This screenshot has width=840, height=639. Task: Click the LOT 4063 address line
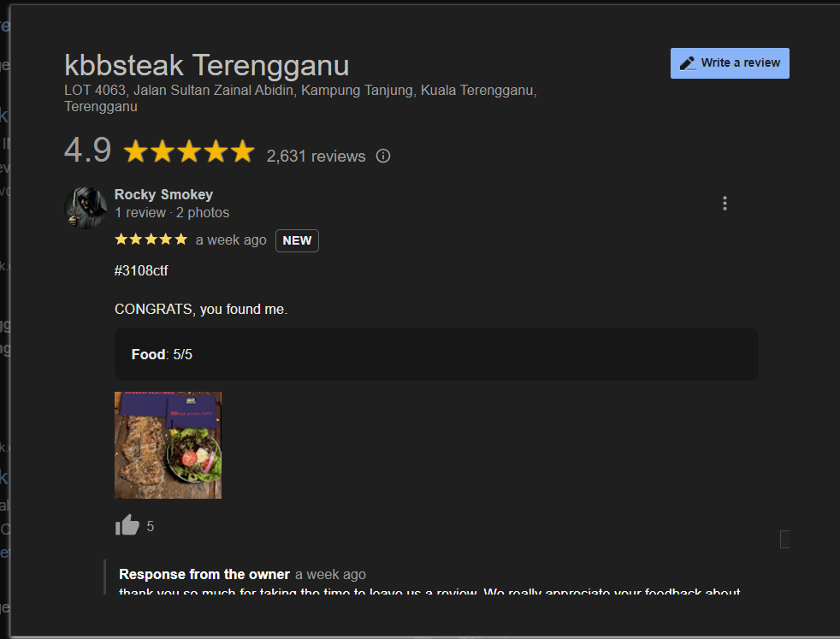tap(300, 91)
